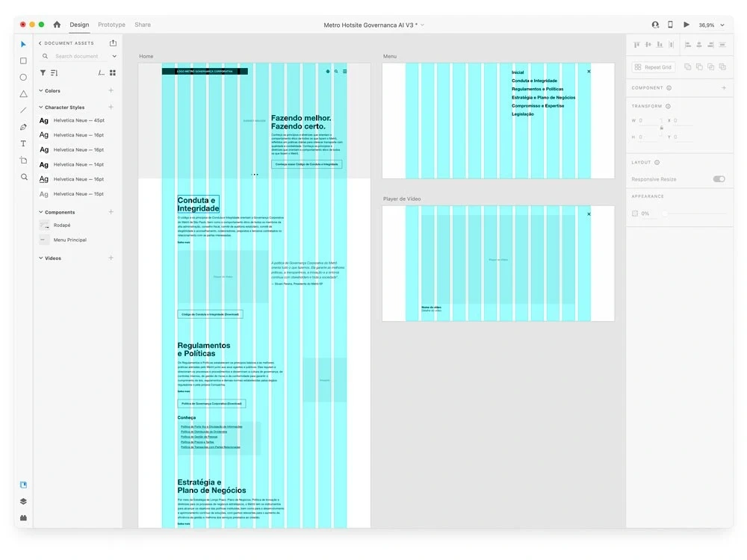Click the Align Middle vertically icon

point(648,45)
